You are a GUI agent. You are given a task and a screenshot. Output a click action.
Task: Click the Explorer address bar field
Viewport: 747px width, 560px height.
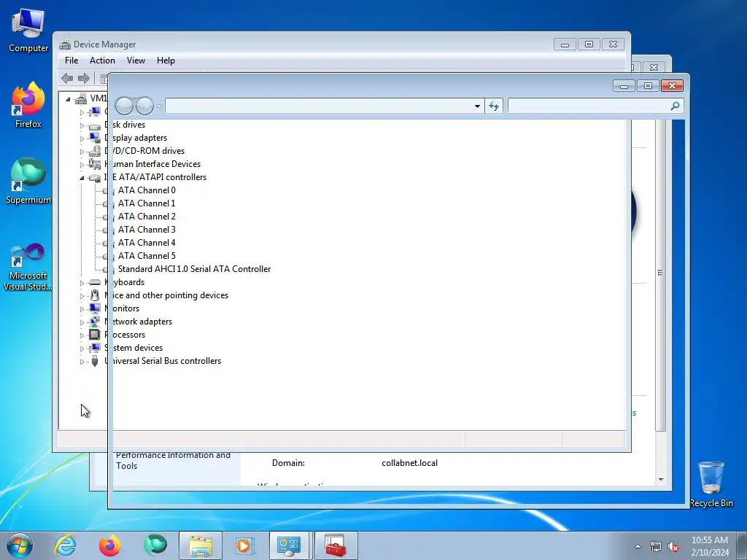325,106
